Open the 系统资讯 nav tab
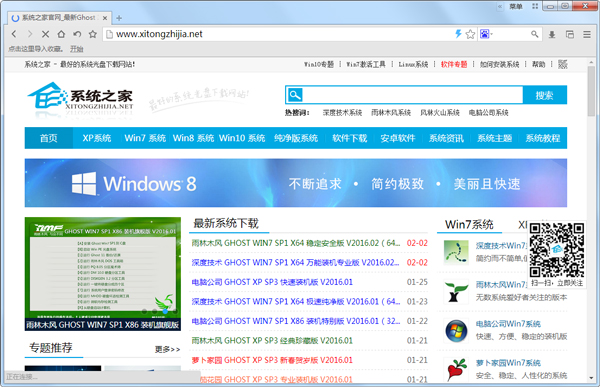The width and height of the screenshot is (600, 387). (x=446, y=138)
